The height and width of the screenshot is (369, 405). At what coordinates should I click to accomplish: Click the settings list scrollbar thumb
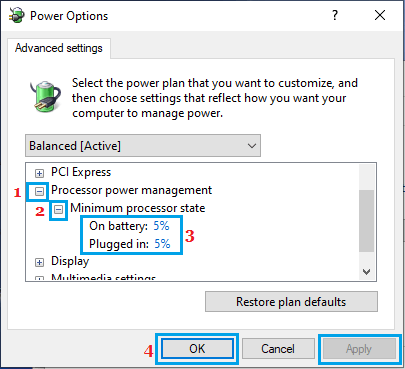click(367, 221)
